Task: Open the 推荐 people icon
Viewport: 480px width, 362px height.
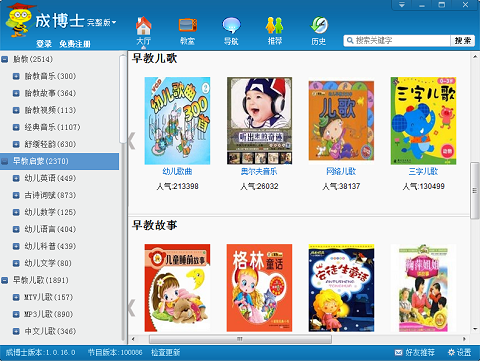Action: [275, 26]
